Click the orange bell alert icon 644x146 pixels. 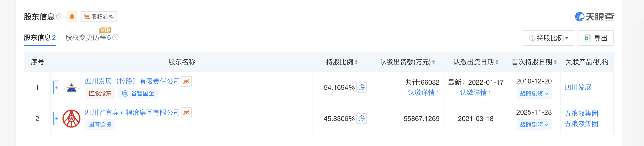tap(72, 17)
